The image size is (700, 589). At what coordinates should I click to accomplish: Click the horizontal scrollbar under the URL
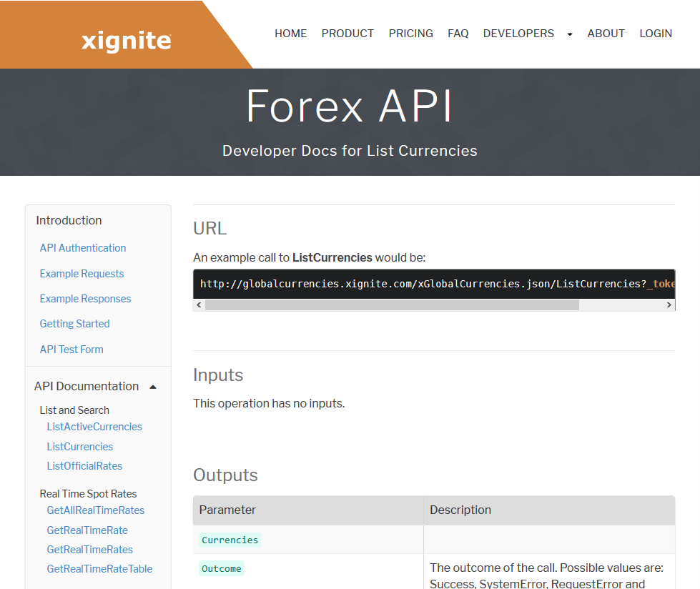pyautogui.click(x=392, y=305)
